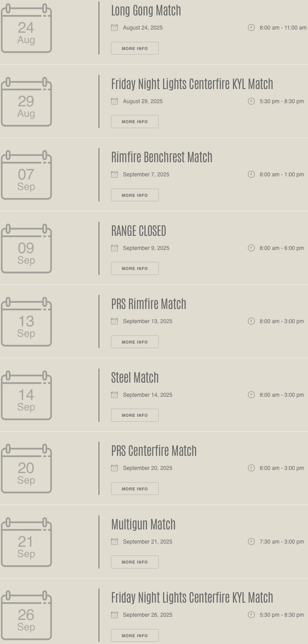Open More Info for Long Gong Match
This screenshot has width=308, height=644.
tap(135, 48)
